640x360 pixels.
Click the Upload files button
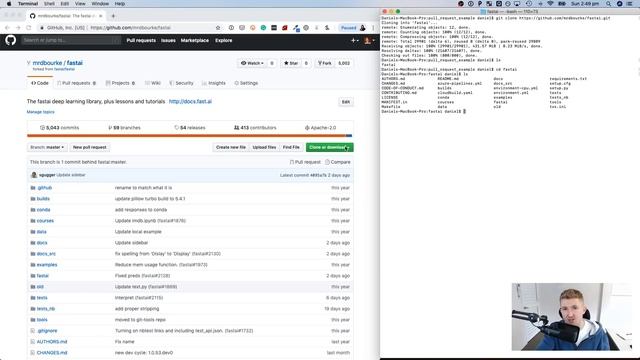tap(264, 147)
